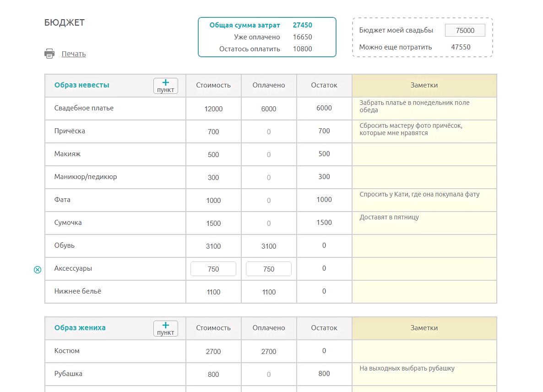Click Можно еще потратить value 47550

[461, 47]
